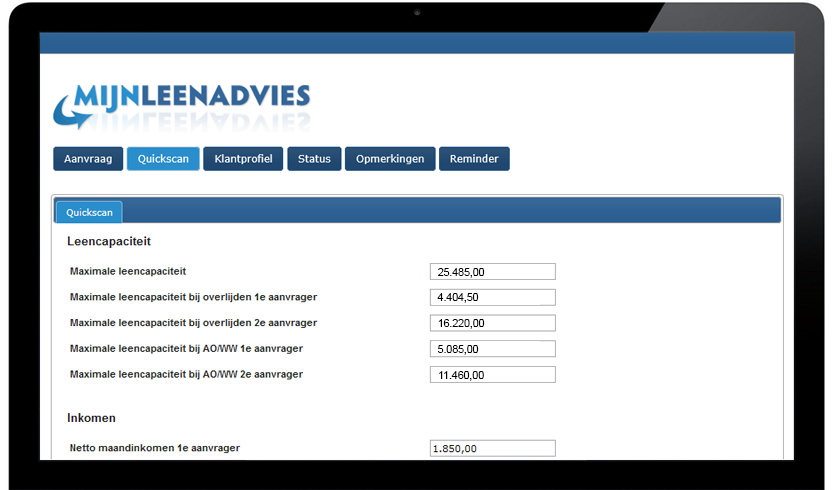
Task: Focus the field showing 25.485,00
Action: 492,272
